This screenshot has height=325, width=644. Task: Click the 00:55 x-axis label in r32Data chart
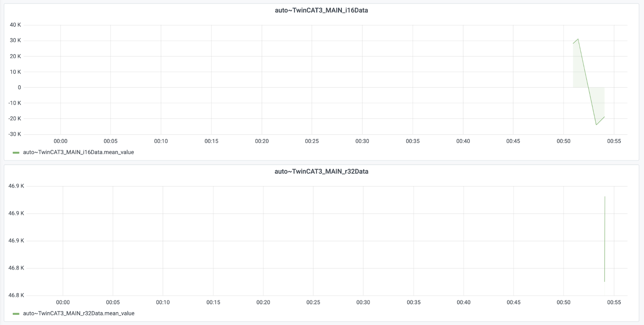pos(614,302)
